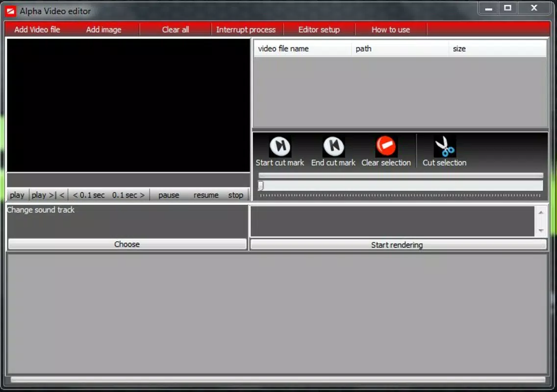Click the text box scroll-down arrow

coord(541,230)
